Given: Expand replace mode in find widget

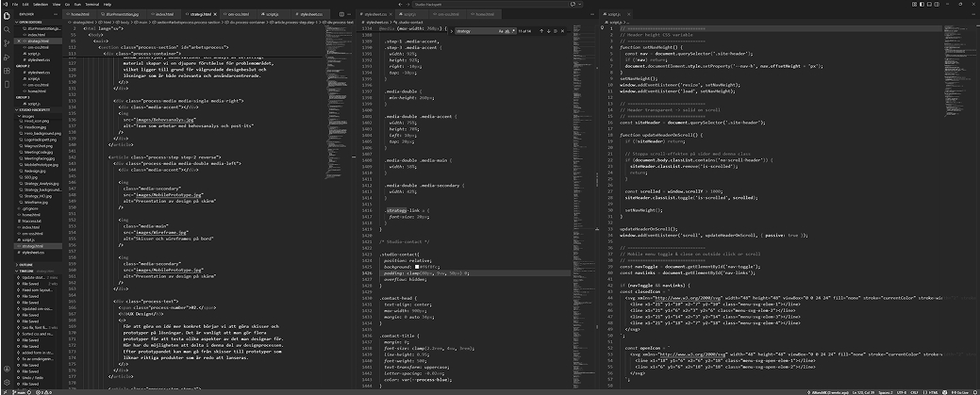Looking at the screenshot, I should tap(451, 30).
